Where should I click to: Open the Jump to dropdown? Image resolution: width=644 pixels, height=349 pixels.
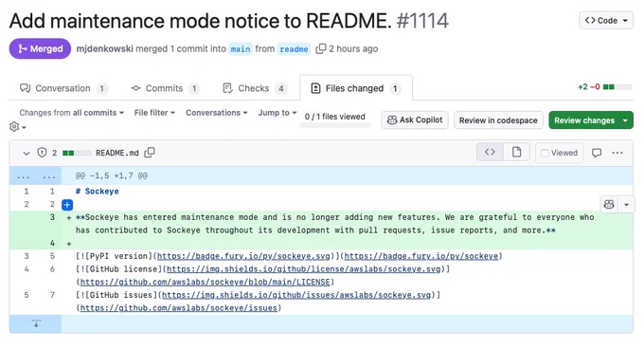[x=277, y=113]
